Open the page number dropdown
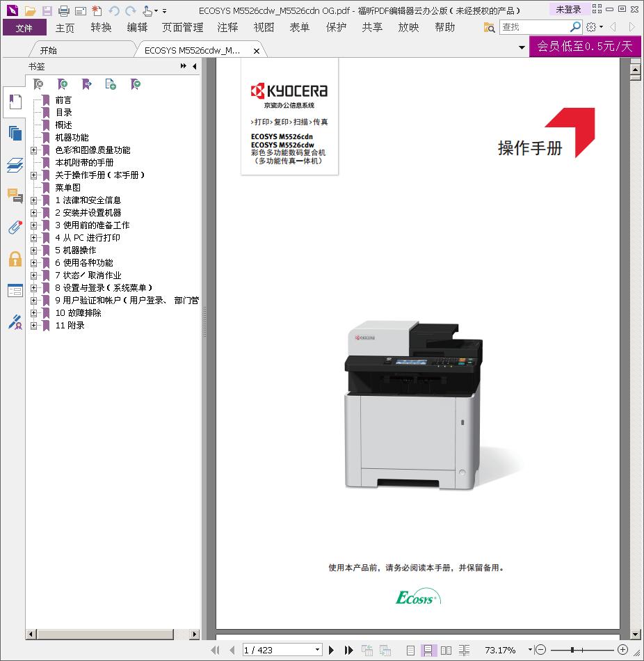 point(318,650)
